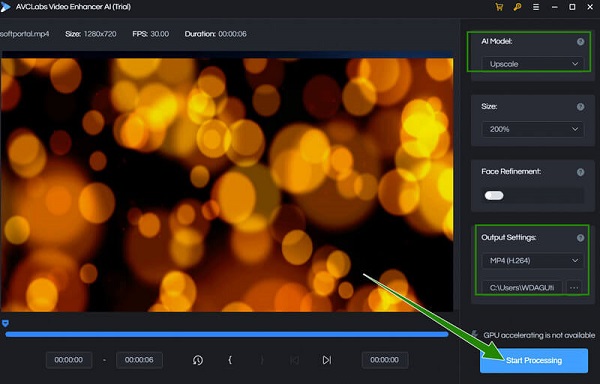Click the current time field on right
This screenshot has width=600, height=384.
(x=385, y=360)
